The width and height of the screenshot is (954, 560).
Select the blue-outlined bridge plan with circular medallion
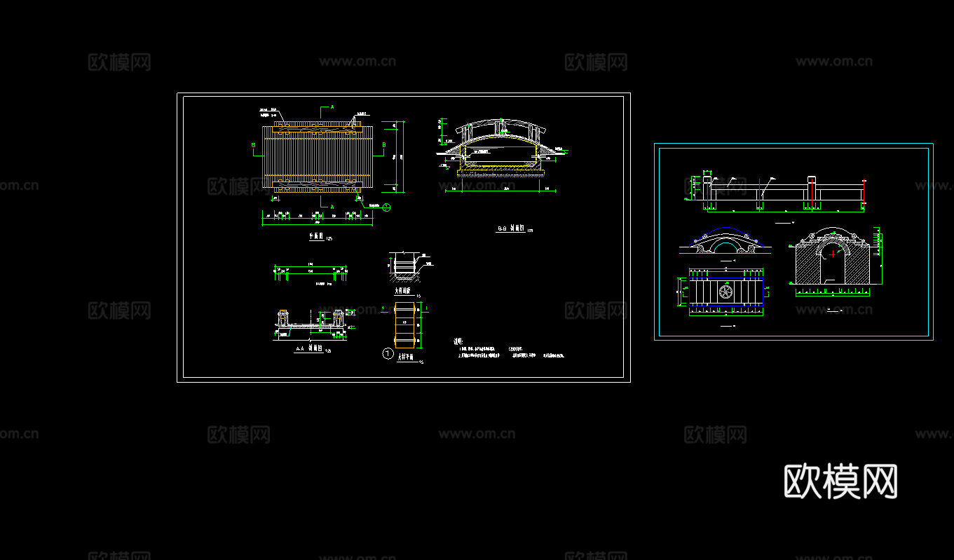[x=725, y=292]
